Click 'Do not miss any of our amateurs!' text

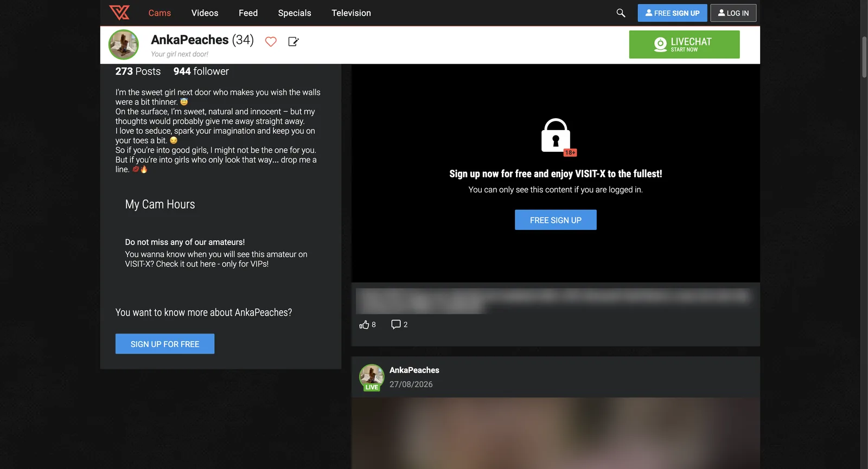[185, 242]
